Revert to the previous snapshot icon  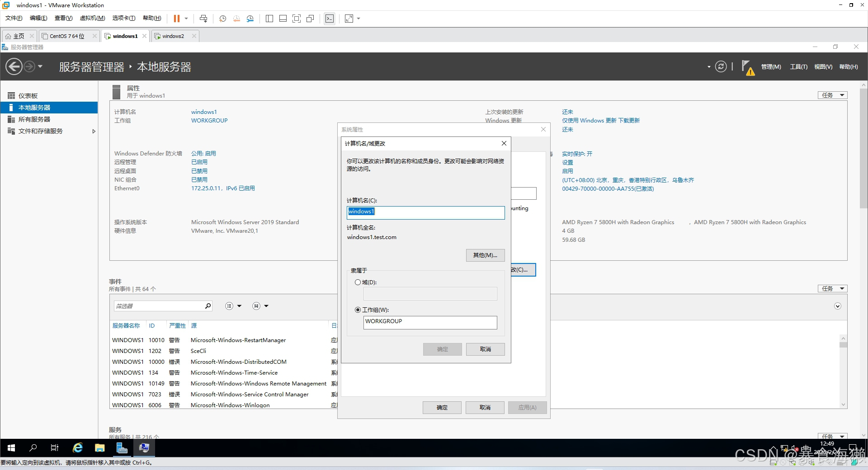[236, 19]
